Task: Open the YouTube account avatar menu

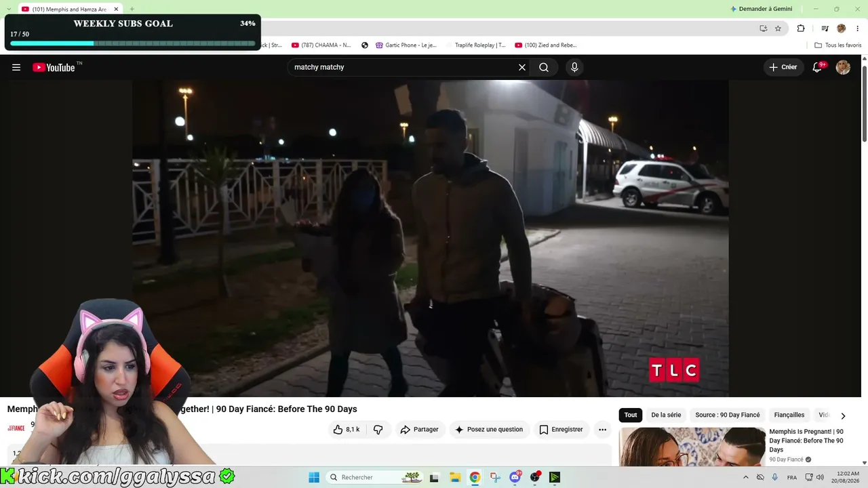Action: coord(843,67)
